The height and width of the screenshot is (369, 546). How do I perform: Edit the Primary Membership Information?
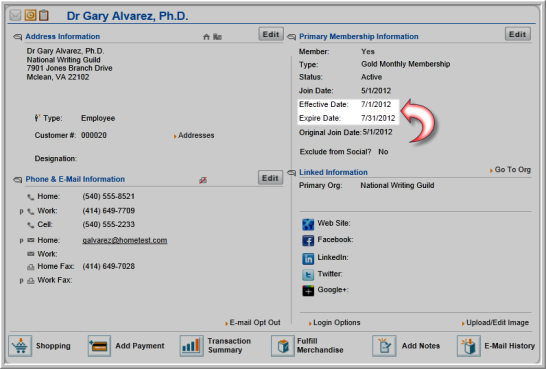pyautogui.click(x=517, y=34)
